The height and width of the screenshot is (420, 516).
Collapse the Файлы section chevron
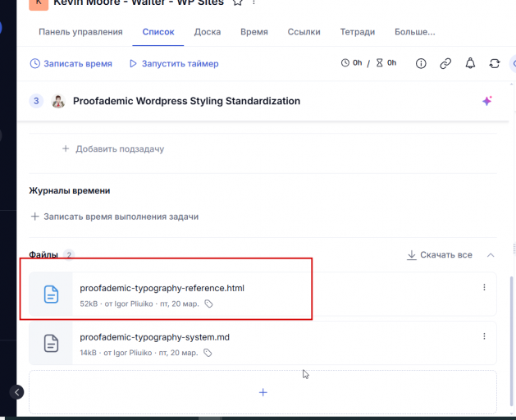[491, 255]
